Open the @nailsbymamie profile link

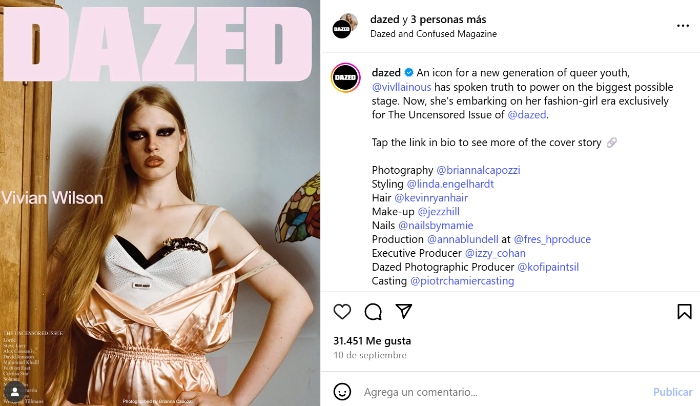pyautogui.click(x=436, y=226)
